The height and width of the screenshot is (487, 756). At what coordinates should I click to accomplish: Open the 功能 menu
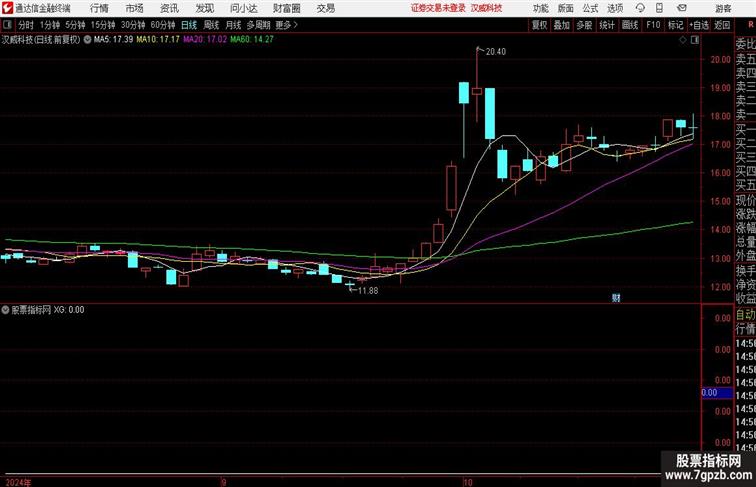point(540,8)
